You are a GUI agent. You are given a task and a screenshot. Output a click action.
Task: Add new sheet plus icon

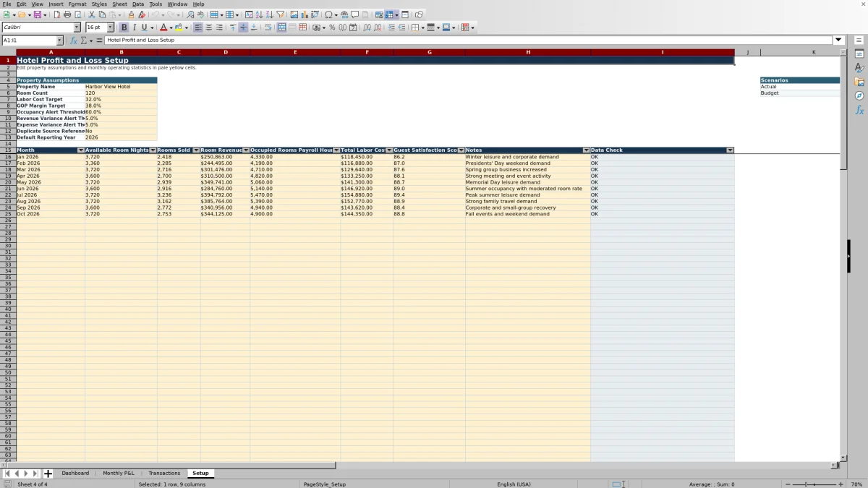coord(48,474)
